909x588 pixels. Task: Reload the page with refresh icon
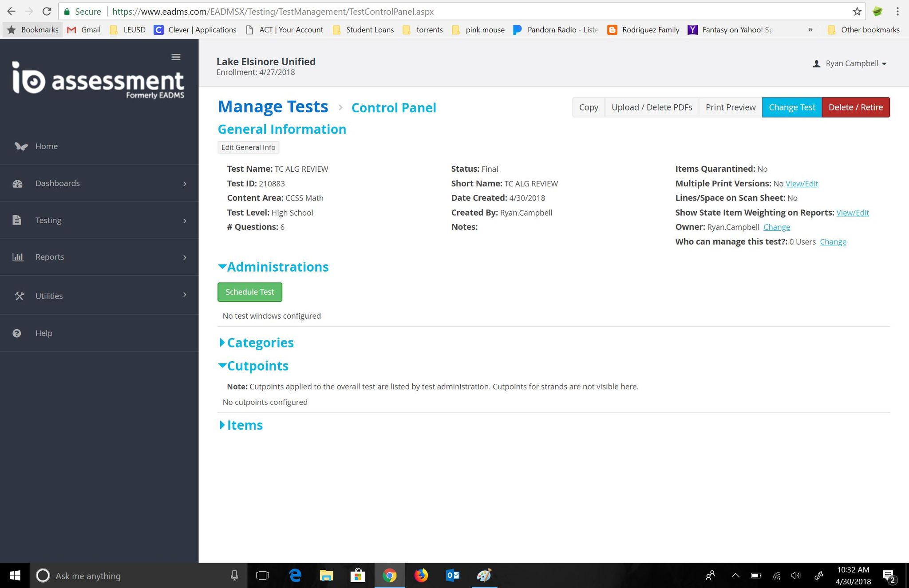[46, 12]
